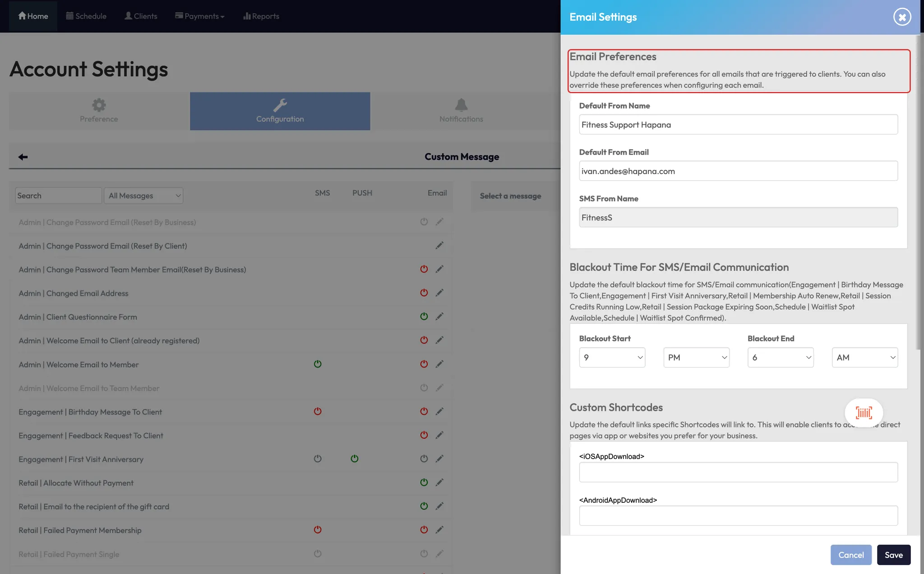Edit Change Password Email Reset By Client
924x574 pixels.
439,246
